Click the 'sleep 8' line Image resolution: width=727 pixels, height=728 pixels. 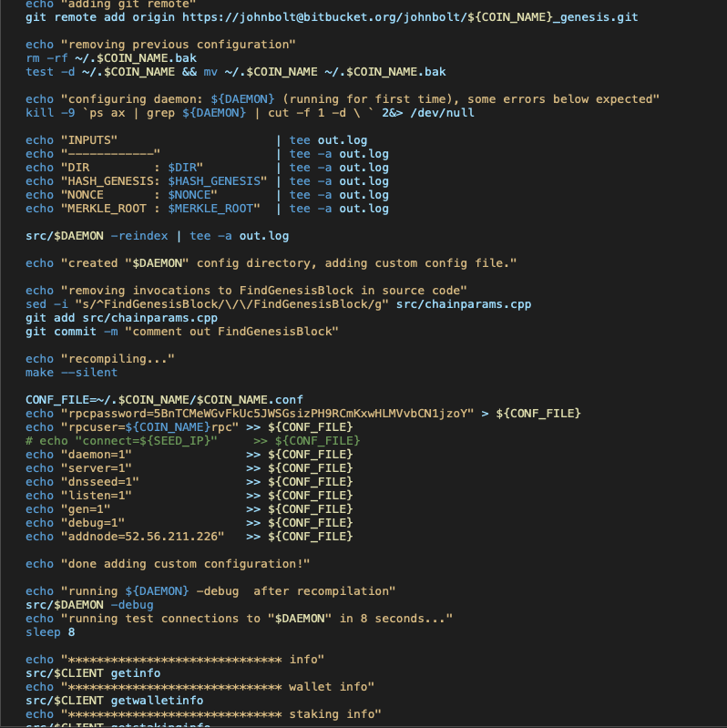tap(50, 632)
